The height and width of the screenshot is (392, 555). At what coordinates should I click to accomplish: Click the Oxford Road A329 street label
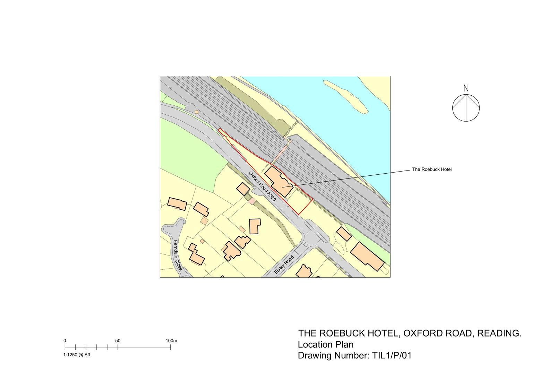[262, 186]
